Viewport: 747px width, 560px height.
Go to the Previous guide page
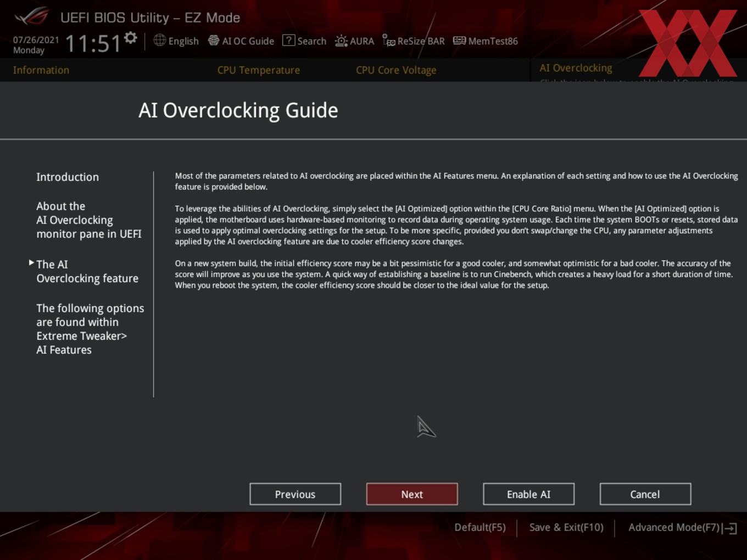(x=295, y=494)
